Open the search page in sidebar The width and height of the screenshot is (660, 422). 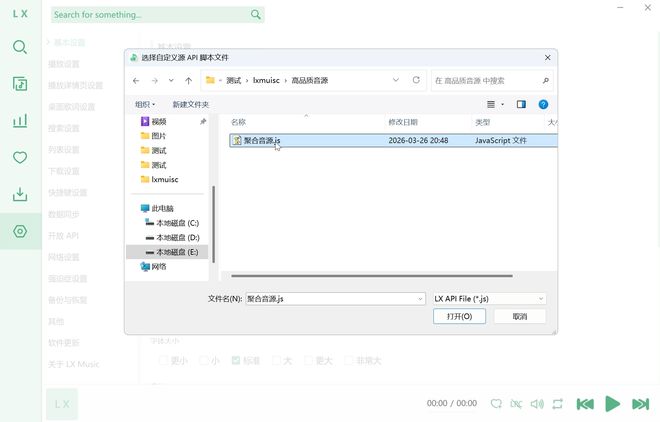20,47
